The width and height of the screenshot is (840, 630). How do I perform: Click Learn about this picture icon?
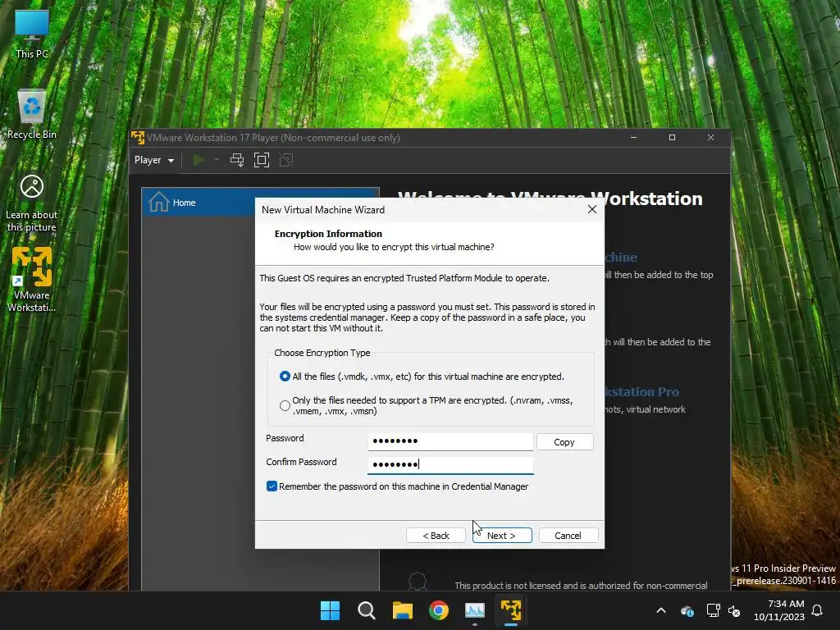[x=32, y=203]
